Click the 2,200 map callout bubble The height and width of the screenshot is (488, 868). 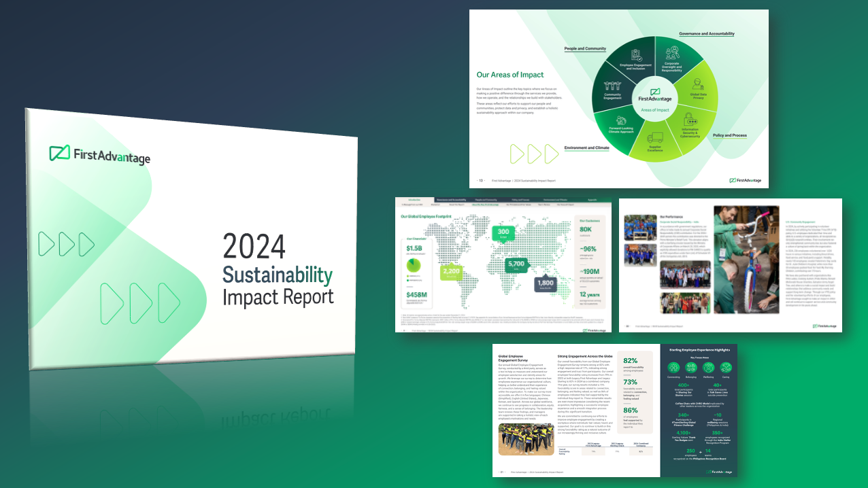pyautogui.click(x=451, y=273)
